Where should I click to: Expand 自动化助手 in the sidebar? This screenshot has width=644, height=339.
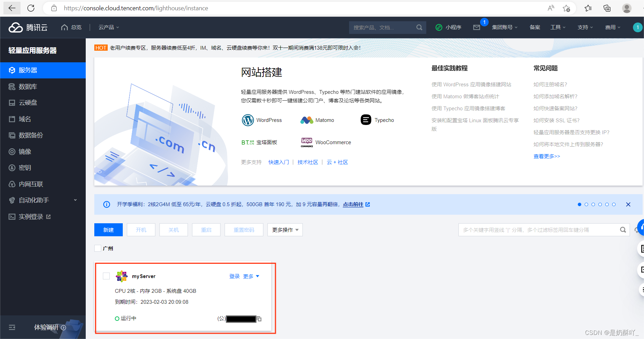tap(43, 200)
